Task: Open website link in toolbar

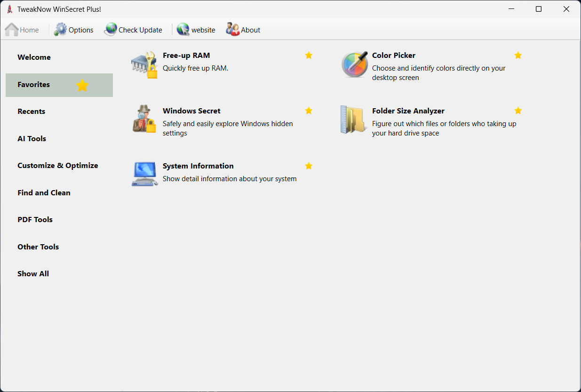Action: pyautogui.click(x=203, y=30)
